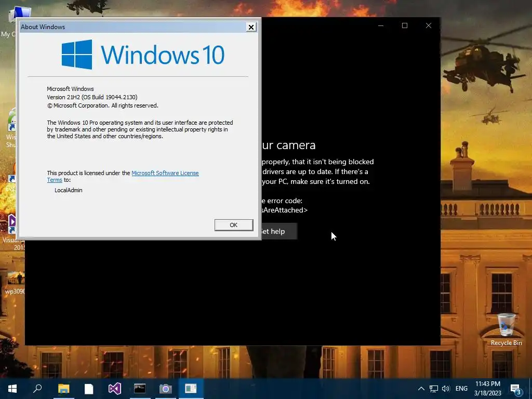This screenshot has height=399, width=532.
Task: Open the blank document taskbar icon
Action: 89,389
